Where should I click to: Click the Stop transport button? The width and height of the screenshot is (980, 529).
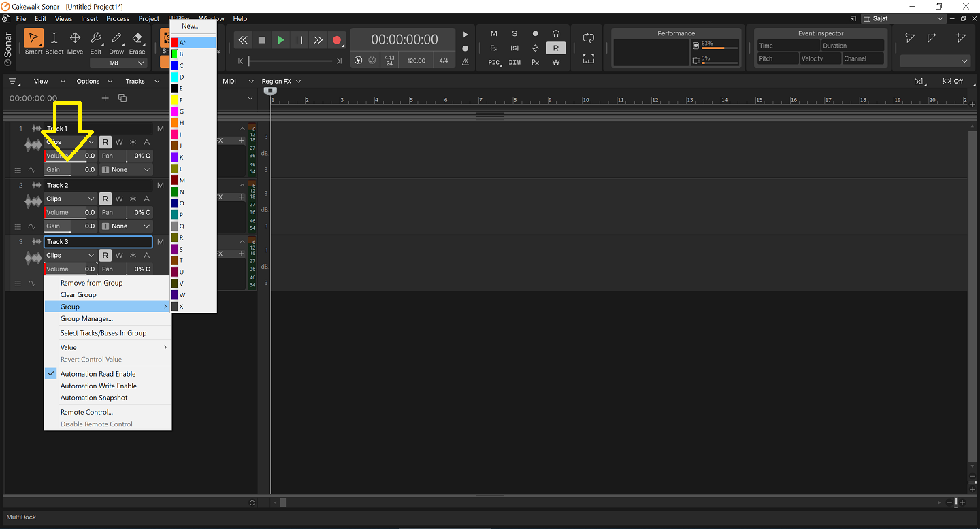pyautogui.click(x=262, y=40)
